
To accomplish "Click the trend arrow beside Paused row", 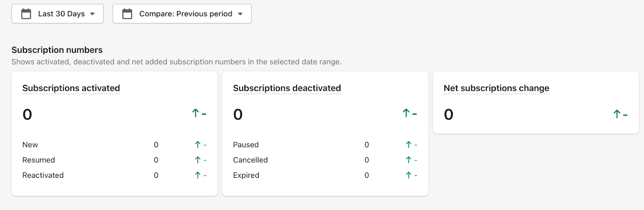I will (x=409, y=145).
